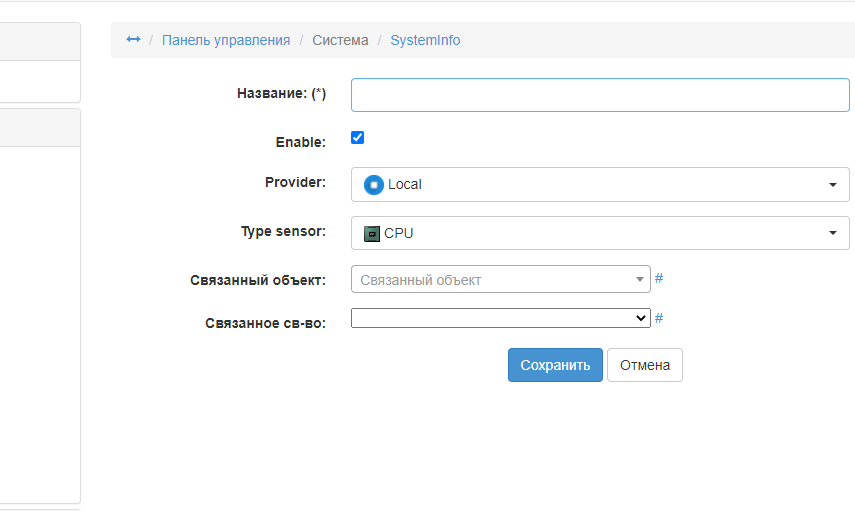Click the CPU chip icon
This screenshot has width=855, height=511.
(372, 233)
